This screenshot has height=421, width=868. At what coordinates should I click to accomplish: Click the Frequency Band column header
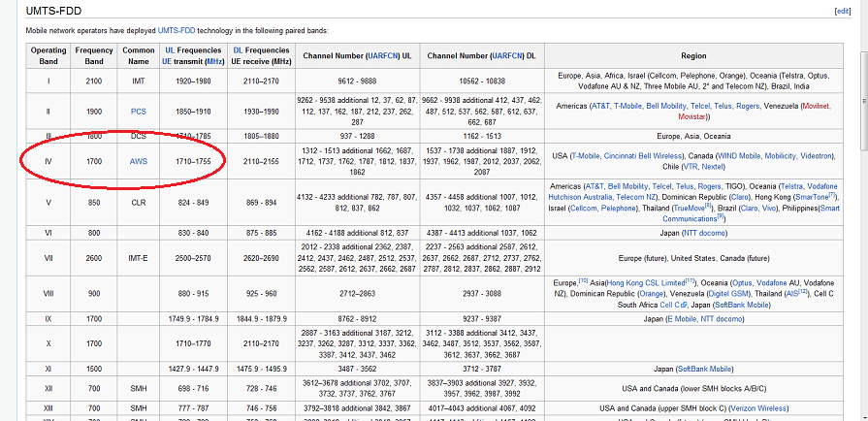(94, 56)
